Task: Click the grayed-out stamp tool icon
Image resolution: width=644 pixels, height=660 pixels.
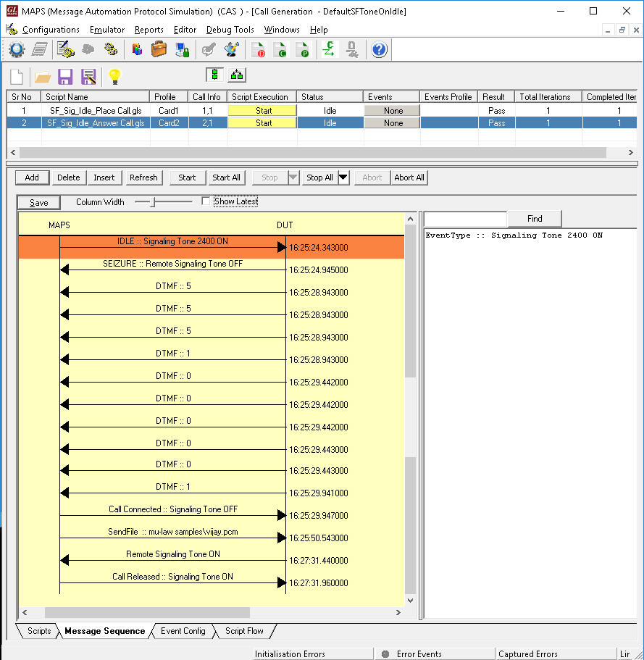Action: 352,50
